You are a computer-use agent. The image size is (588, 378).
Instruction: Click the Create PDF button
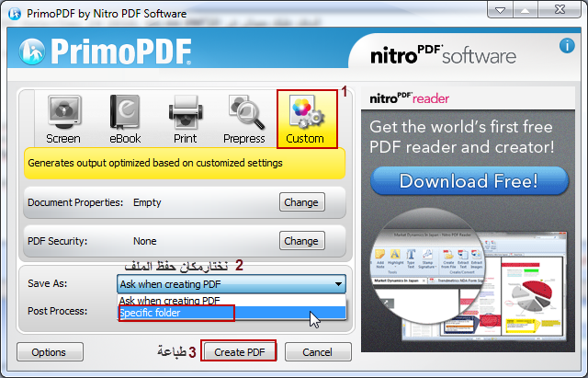pyautogui.click(x=239, y=352)
